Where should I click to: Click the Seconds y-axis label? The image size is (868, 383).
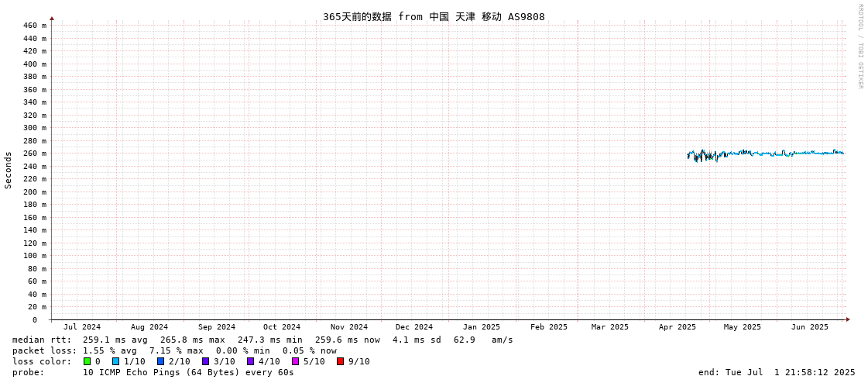pos(9,170)
